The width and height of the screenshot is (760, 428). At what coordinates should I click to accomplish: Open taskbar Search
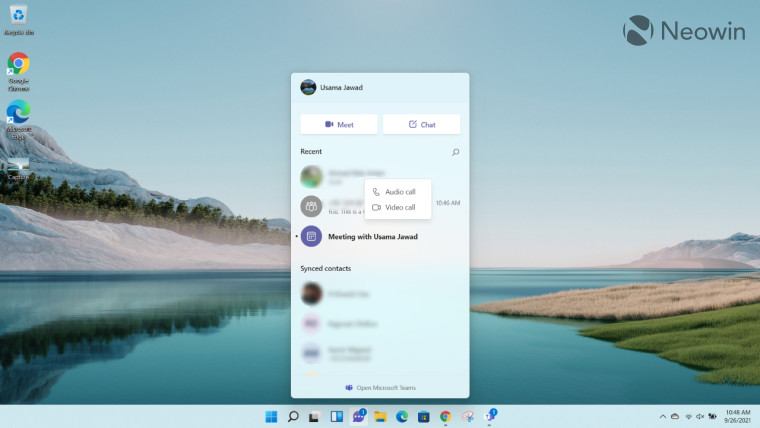tap(293, 416)
